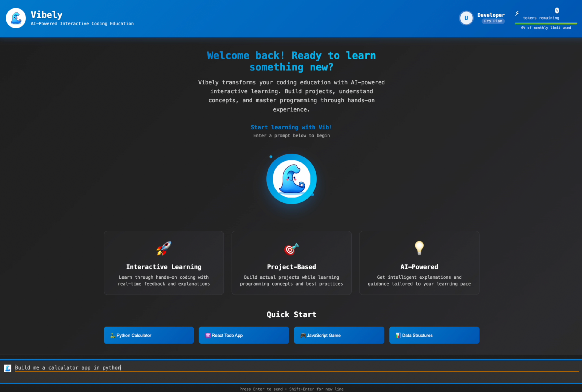Screen dimensions: 582x392
Task: Click the snake icon on Python Calculator button
Action: [x=113, y=335]
